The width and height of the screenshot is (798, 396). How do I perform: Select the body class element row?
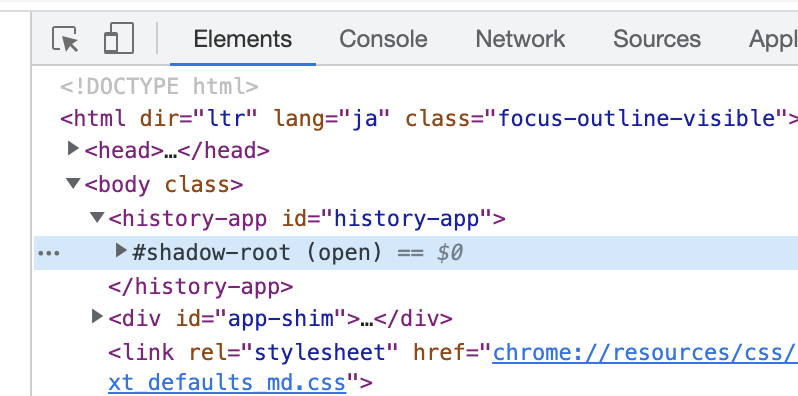(163, 184)
